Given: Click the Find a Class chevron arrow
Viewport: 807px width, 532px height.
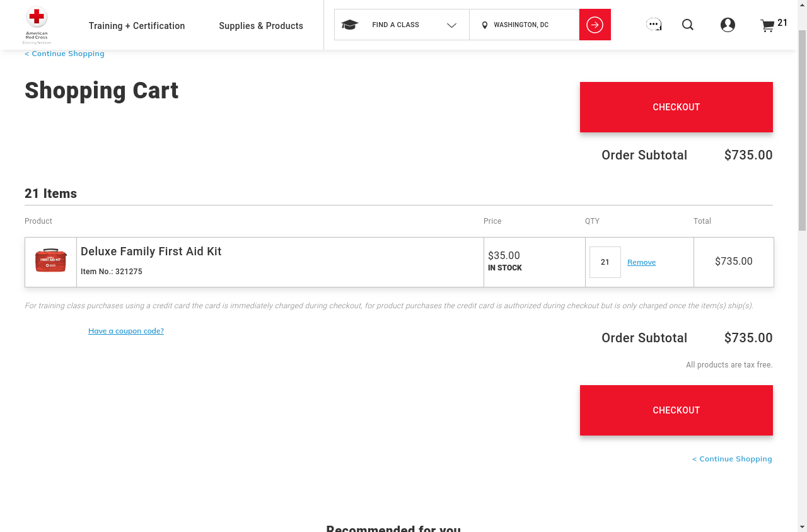Looking at the screenshot, I should (x=451, y=25).
